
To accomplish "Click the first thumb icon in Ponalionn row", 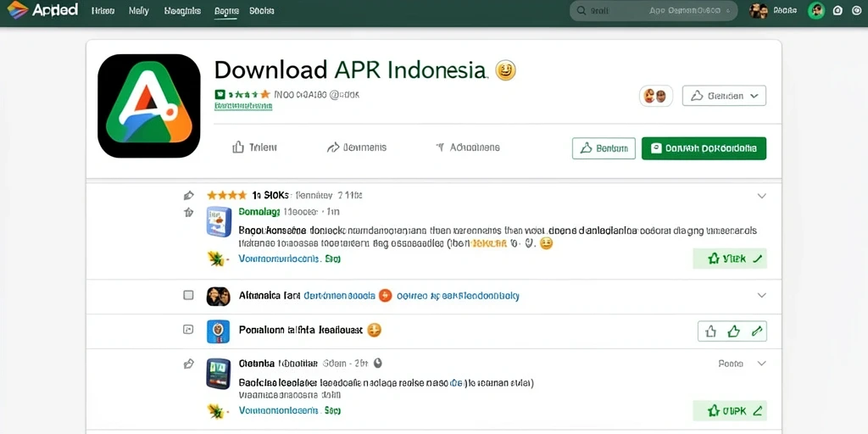I will 711,331.
